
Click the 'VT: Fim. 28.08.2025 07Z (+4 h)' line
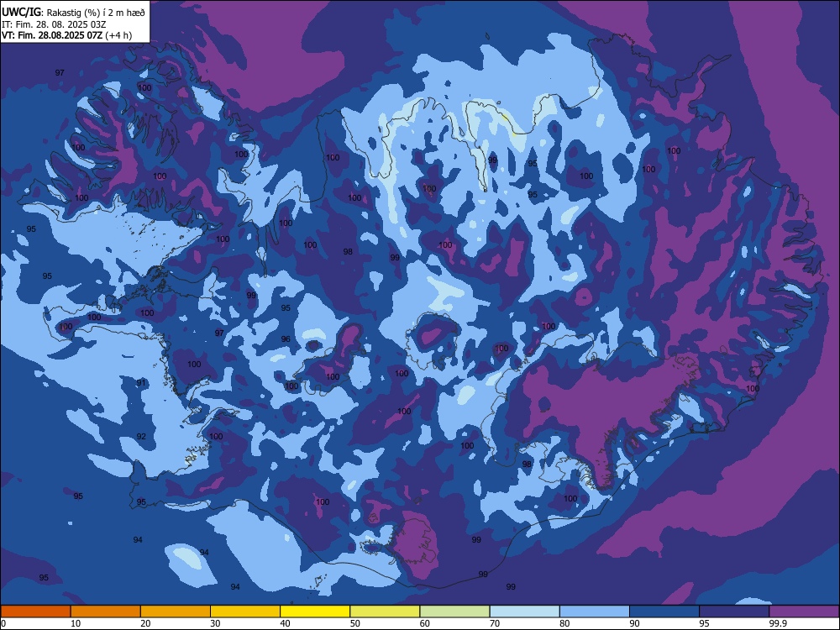[67, 35]
